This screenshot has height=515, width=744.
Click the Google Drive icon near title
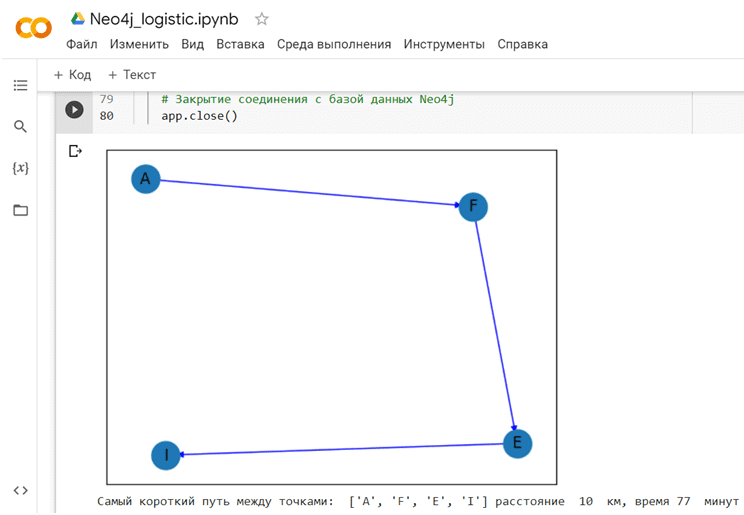(77, 19)
